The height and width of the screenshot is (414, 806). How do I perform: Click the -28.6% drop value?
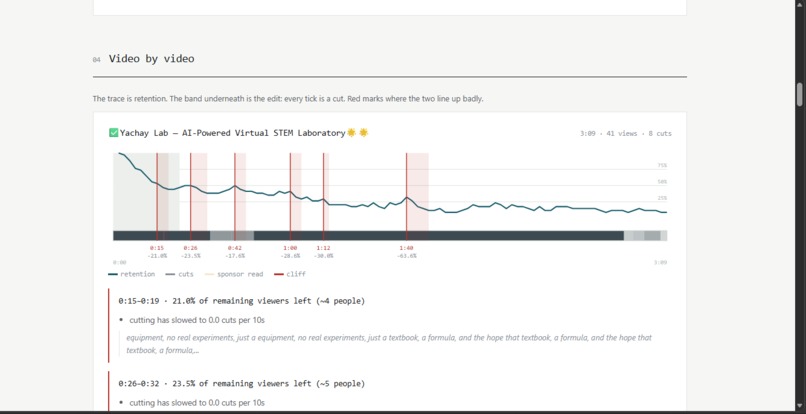coord(290,256)
